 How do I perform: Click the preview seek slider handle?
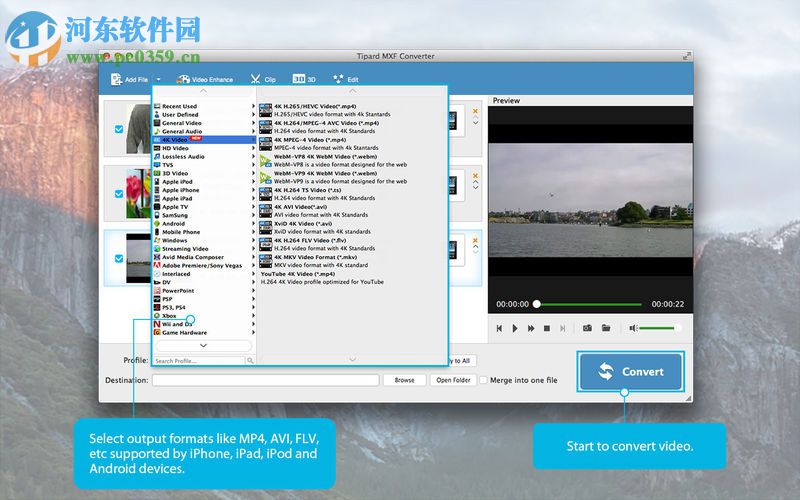point(537,304)
